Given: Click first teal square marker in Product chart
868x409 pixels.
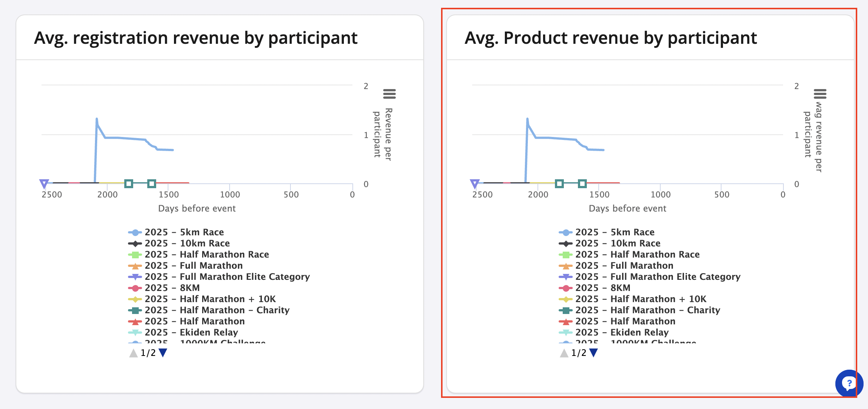Looking at the screenshot, I should pyautogui.click(x=559, y=183).
